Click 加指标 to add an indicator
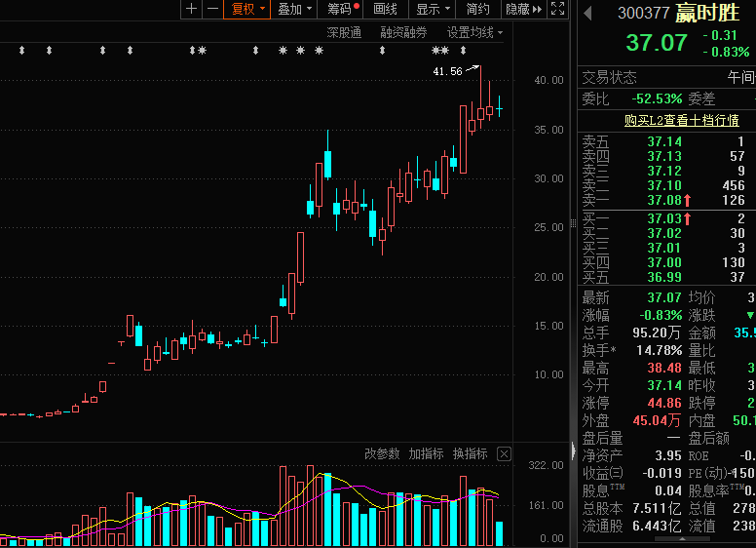Image resolution: width=756 pixels, height=548 pixels. click(426, 453)
